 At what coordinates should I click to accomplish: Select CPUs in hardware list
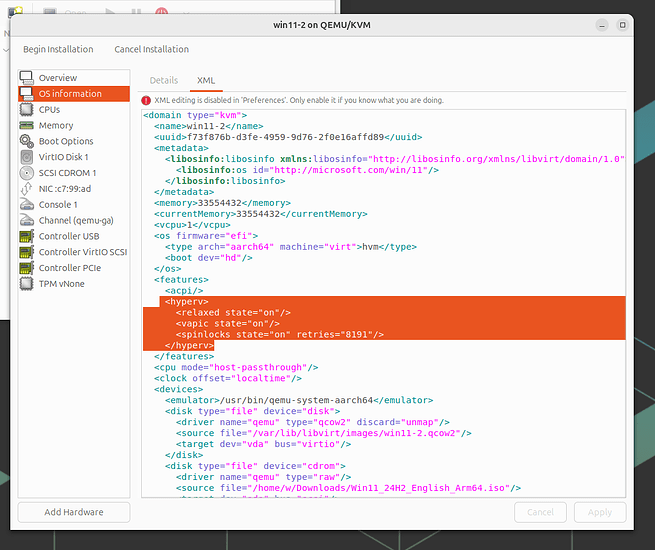pos(74,109)
